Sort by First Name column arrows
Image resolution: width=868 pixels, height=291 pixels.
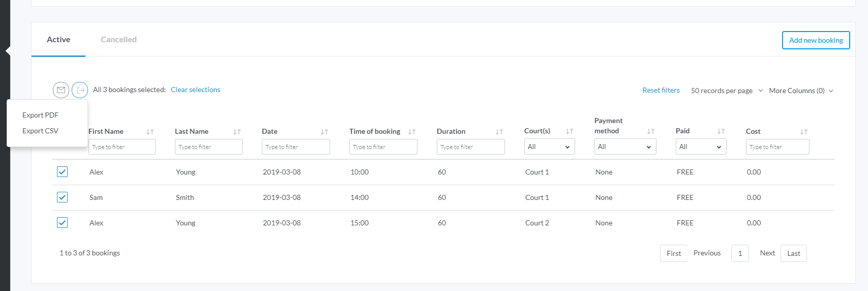150,132
